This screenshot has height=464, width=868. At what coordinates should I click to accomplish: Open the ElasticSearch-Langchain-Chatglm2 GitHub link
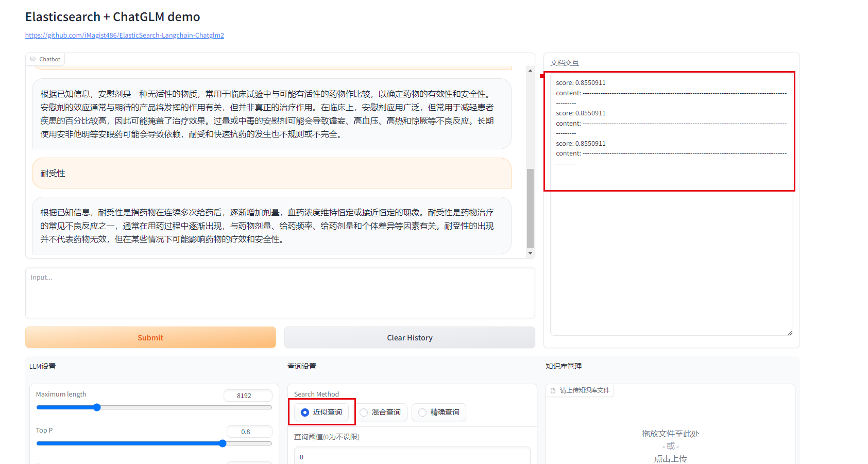point(124,35)
